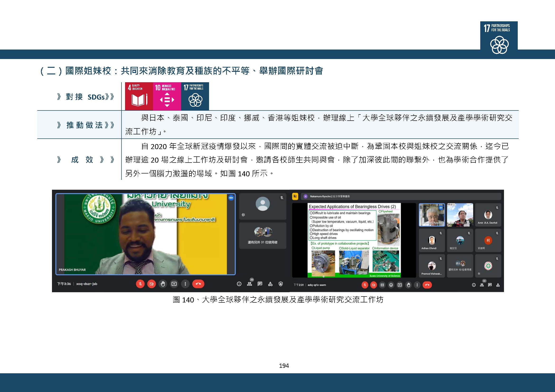Leave the xoq-dszr-jsb call
Image resolution: width=555 pixels, height=392 pixels.
[198, 284]
